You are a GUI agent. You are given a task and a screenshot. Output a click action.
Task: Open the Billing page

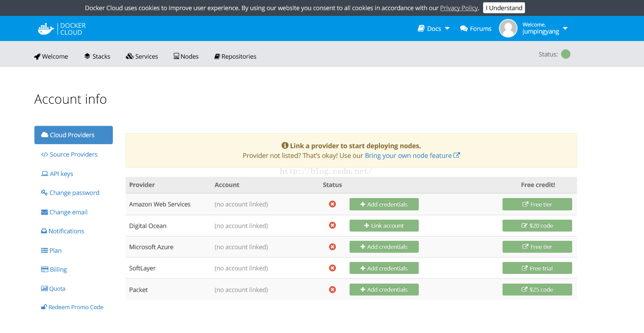pos(54,269)
